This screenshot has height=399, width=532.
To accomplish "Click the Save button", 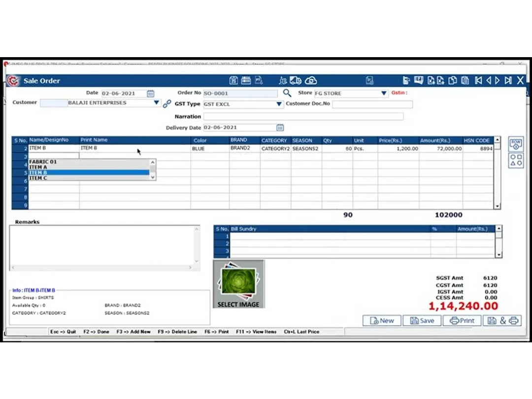I will point(422,320).
